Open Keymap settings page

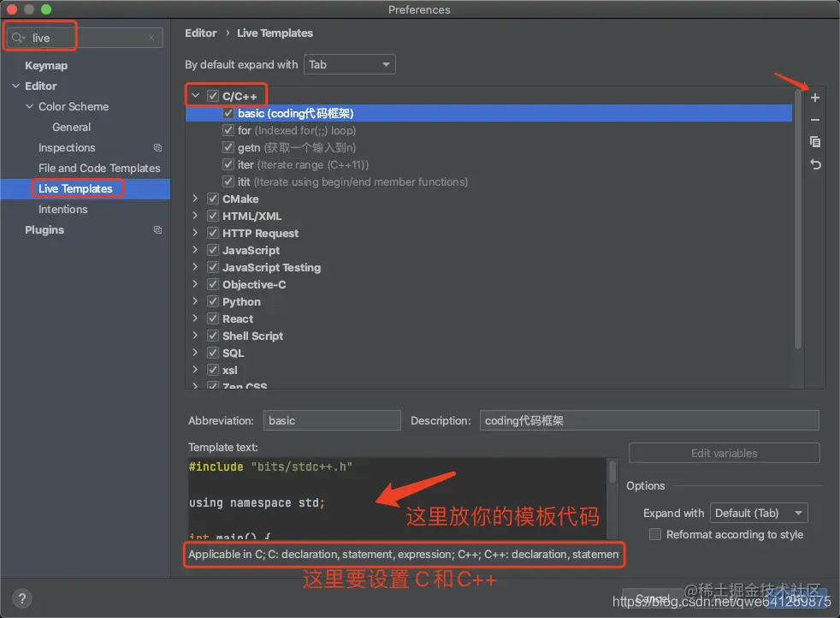point(46,65)
